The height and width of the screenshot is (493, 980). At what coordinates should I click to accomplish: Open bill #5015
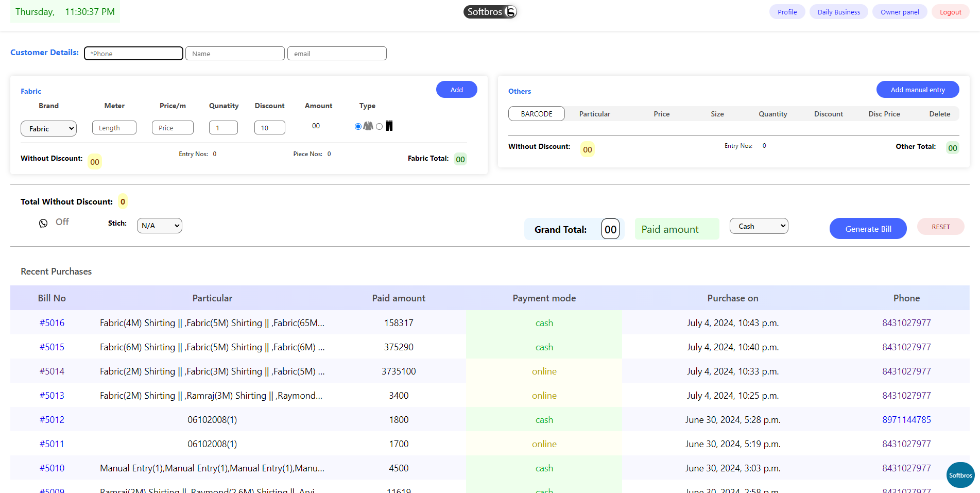pyautogui.click(x=52, y=347)
